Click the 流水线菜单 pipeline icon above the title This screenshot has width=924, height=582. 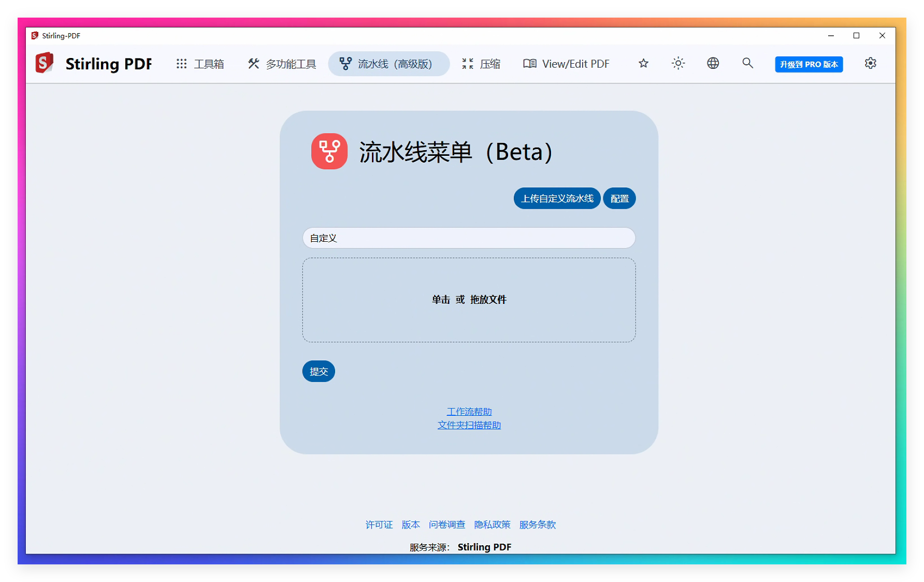pyautogui.click(x=329, y=152)
